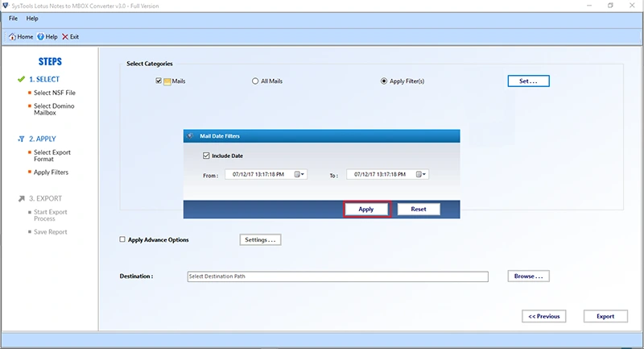Select the Apply Filters step
Image resolution: width=644 pixels, height=349 pixels.
51,172
